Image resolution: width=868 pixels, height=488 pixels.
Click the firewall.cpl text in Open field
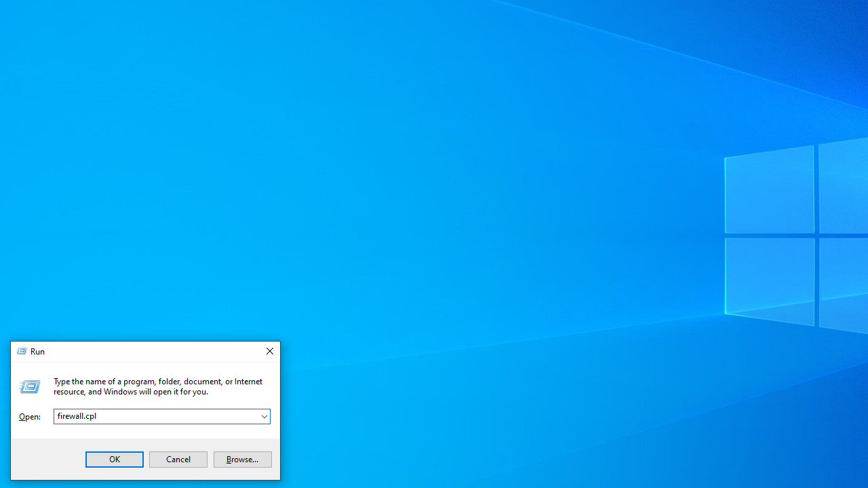(x=77, y=416)
